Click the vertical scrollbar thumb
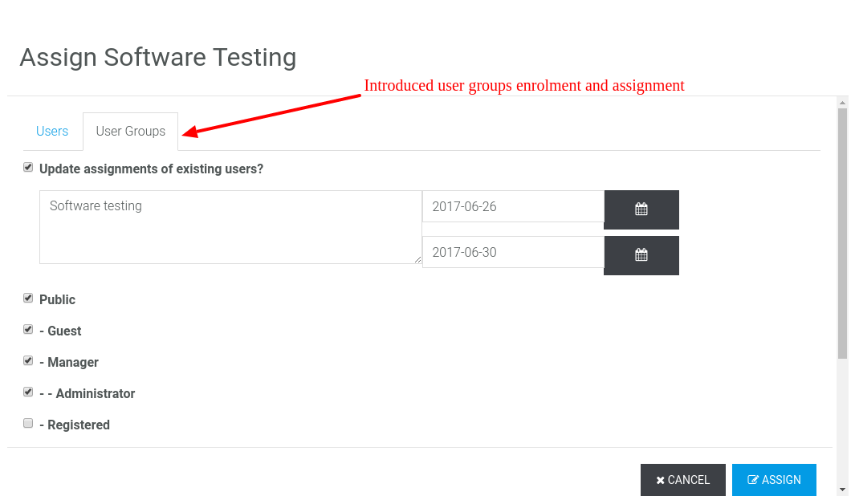The image size is (855, 504). pos(842,233)
